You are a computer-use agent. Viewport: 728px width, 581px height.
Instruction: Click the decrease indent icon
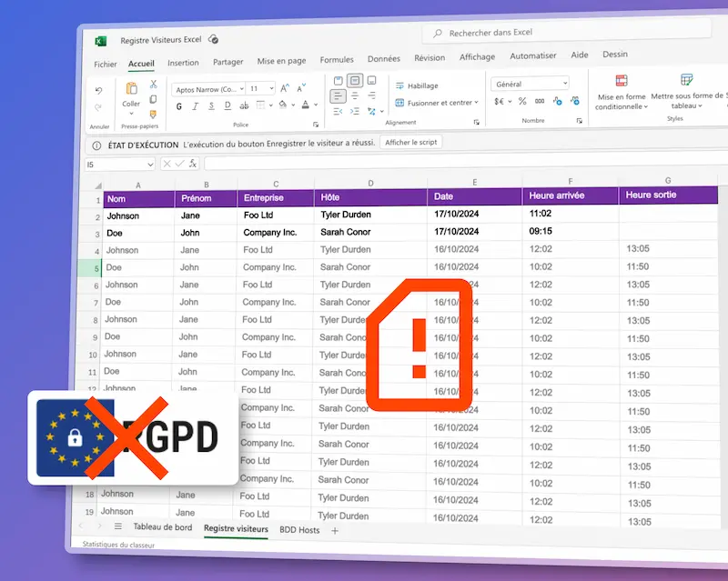338,112
